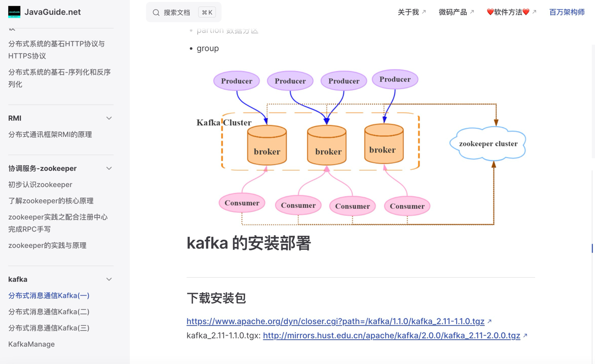
Task: Open 了解zookeeper的核心原理 article
Action: coord(51,201)
